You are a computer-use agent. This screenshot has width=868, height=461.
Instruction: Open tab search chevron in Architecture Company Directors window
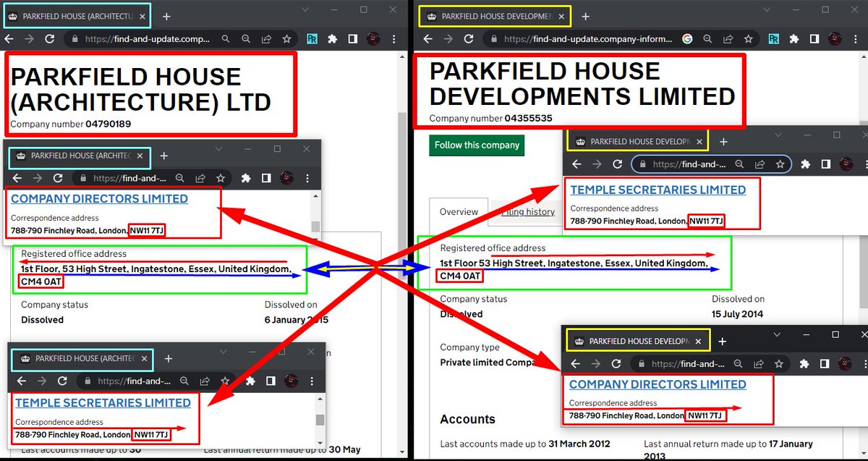[x=220, y=149]
